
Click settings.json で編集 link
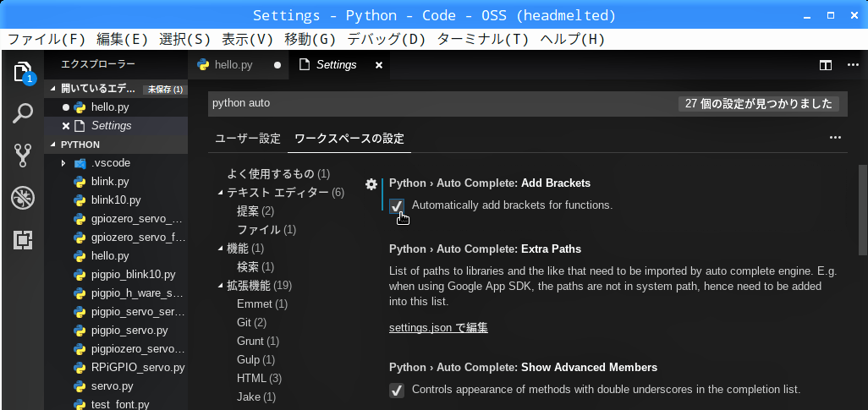(438, 327)
